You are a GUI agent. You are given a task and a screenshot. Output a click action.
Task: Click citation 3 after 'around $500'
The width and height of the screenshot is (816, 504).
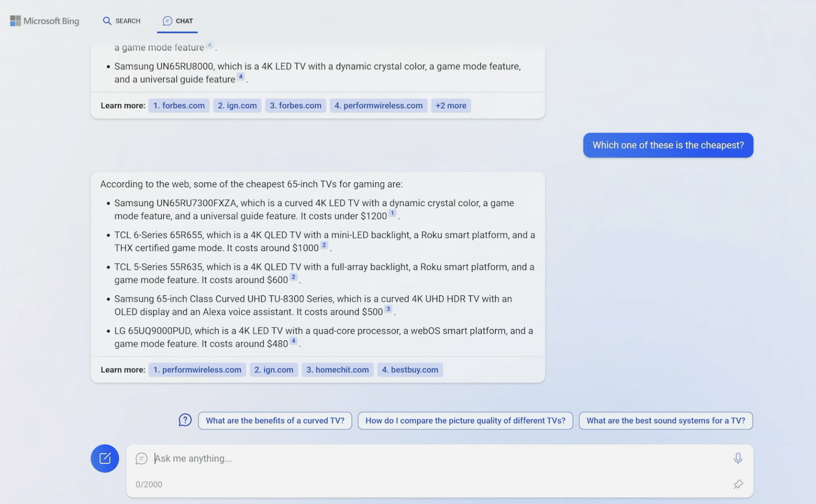tap(388, 309)
